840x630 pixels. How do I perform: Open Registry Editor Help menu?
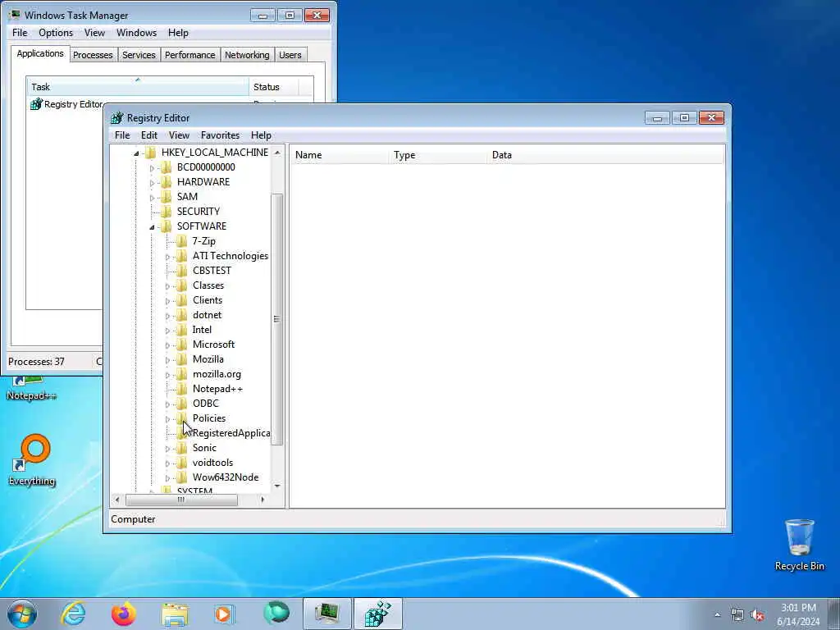click(261, 135)
